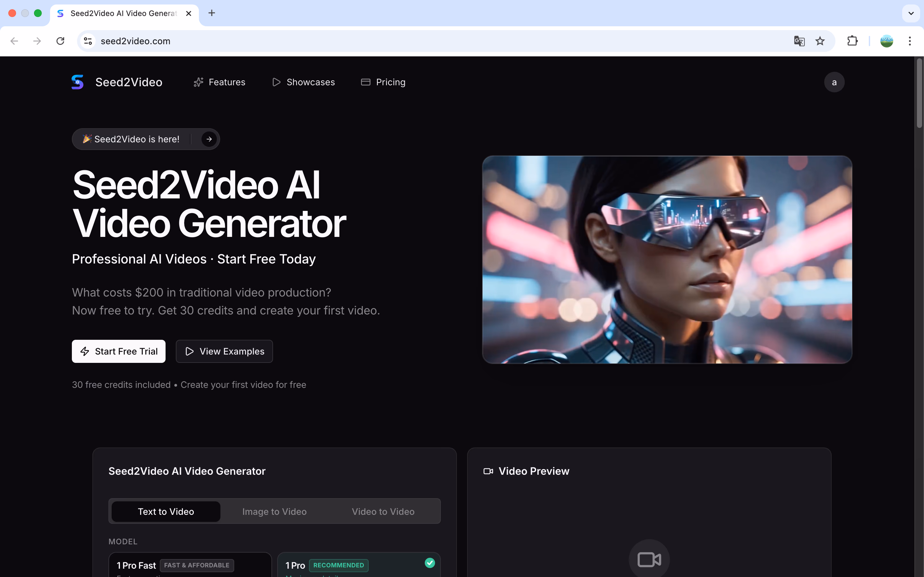The image size is (924, 577).
Task: Click the Google Translate icon in address bar
Action: [x=799, y=41]
